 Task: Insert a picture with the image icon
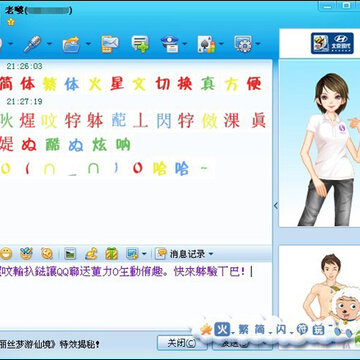[70, 254]
